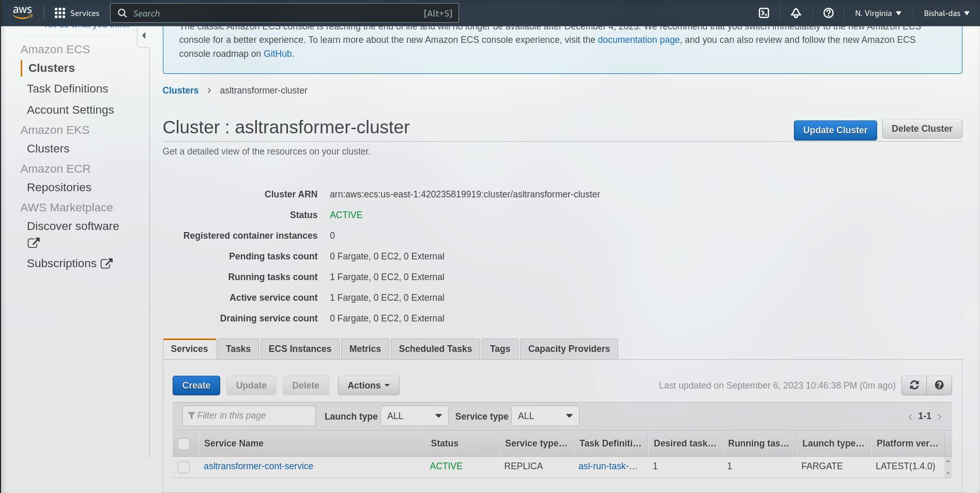Image resolution: width=980 pixels, height=493 pixels.
Task: Click the search magnifier in the search bar
Action: coord(122,13)
